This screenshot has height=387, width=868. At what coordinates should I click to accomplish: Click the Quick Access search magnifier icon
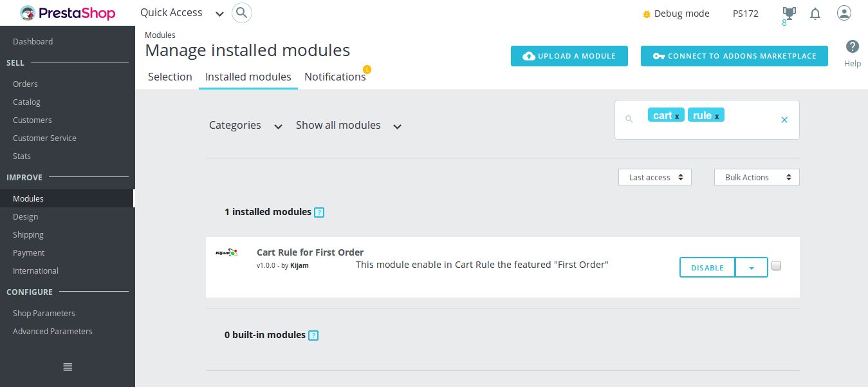click(x=241, y=13)
